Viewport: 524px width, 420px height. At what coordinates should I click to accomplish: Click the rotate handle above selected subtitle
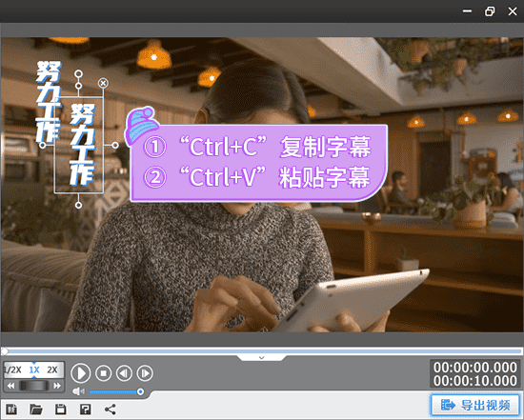click(78, 73)
